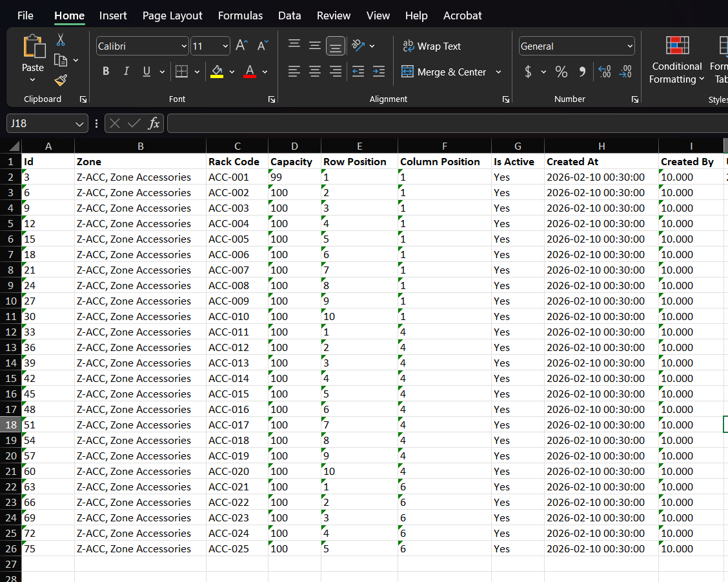
Task: Click the Name Box showing J18
Action: [x=40, y=123]
